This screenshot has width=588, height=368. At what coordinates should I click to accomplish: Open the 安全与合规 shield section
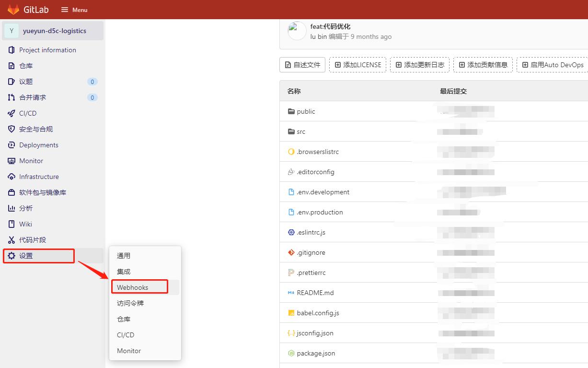pyautogui.click(x=33, y=129)
